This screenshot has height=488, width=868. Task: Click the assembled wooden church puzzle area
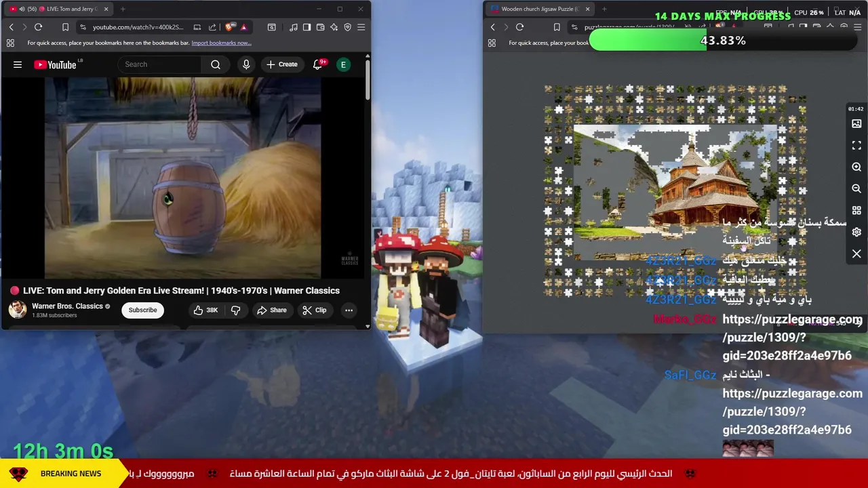point(675,192)
